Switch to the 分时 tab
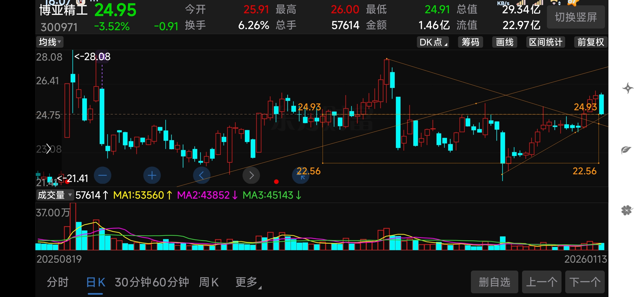The image size is (644, 297). [58, 282]
